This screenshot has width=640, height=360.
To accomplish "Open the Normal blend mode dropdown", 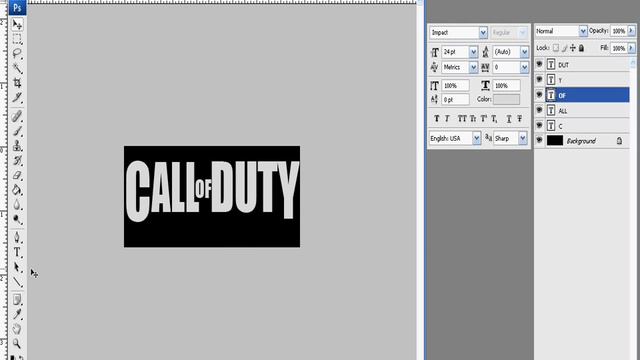I will [x=583, y=31].
